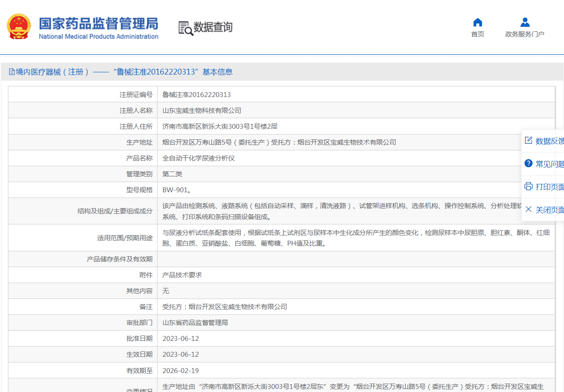Click the 结构及组成 description text
This screenshot has width=564, height=392.
pos(342,211)
